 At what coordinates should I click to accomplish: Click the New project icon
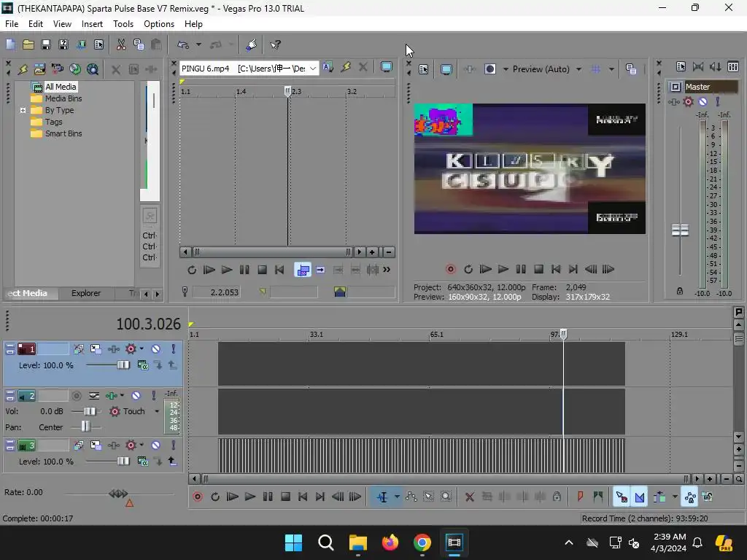point(10,44)
